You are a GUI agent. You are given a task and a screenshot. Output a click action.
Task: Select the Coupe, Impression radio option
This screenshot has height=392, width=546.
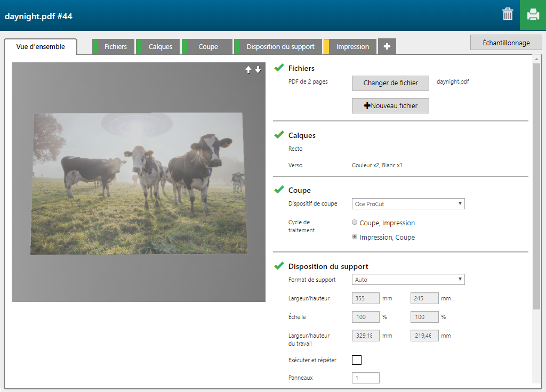pos(355,222)
